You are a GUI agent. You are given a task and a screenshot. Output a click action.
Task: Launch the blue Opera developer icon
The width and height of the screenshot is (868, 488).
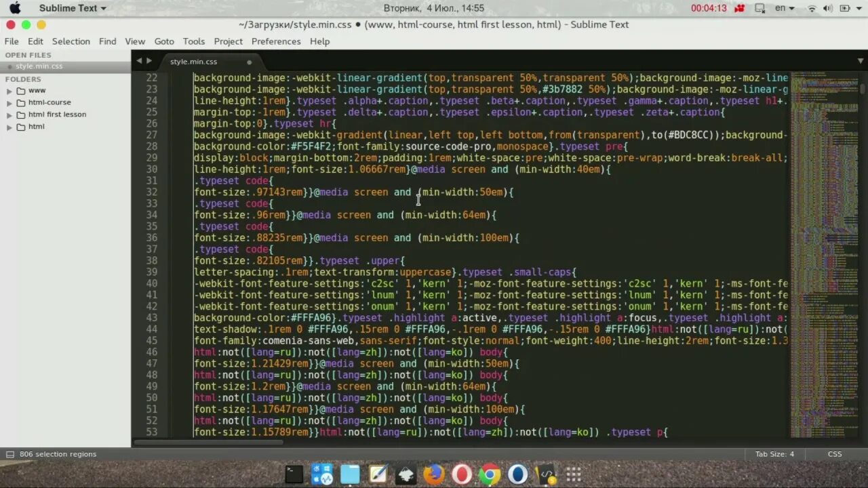517,474
